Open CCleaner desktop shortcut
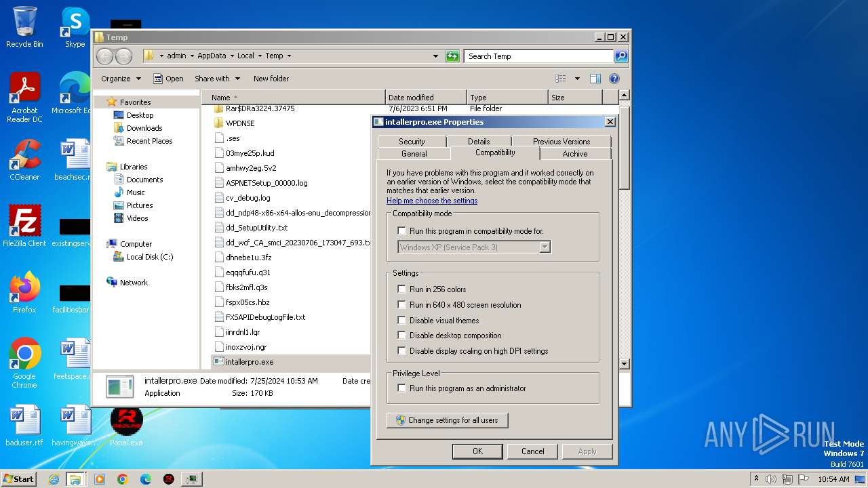This screenshot has height=488, width=868. [x=24, y=160]
